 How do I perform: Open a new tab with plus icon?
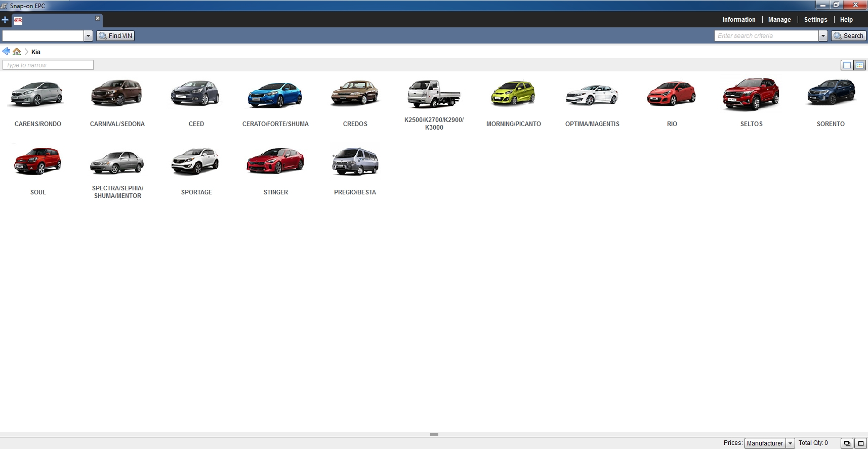[x=5, y=20]
